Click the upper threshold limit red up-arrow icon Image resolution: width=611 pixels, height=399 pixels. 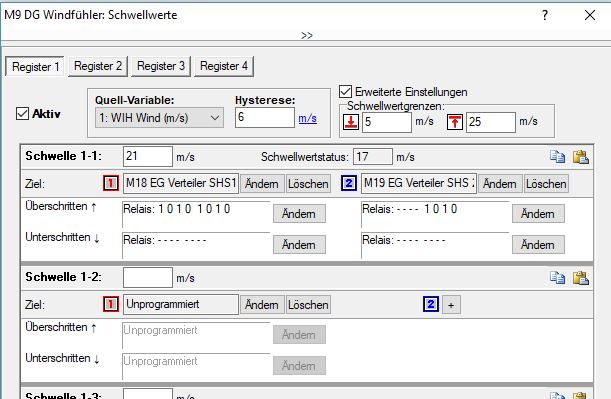point(454,122)
